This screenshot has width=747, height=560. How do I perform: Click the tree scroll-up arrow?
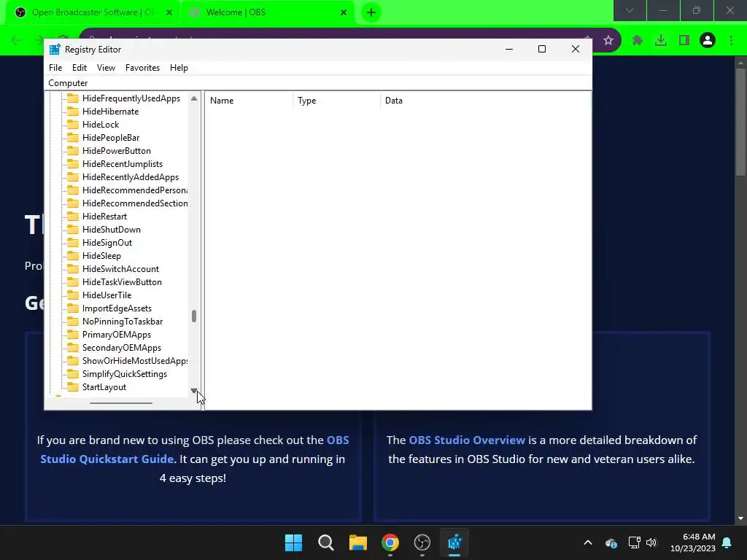click(x=194, y=98)
